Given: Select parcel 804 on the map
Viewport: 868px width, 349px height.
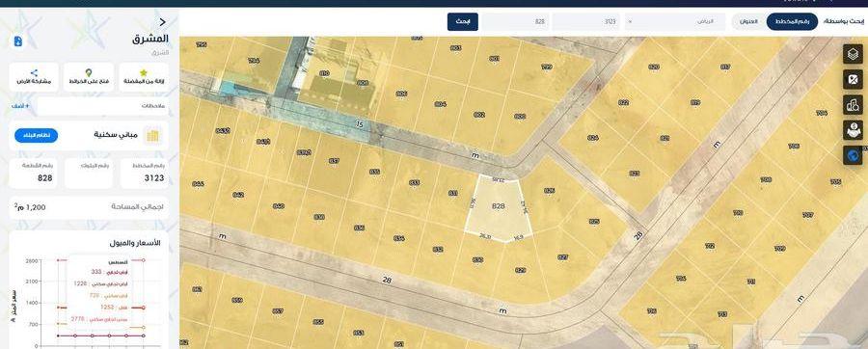Looking at the screenshot, I should pyautogui.click(x=440, y=104).
